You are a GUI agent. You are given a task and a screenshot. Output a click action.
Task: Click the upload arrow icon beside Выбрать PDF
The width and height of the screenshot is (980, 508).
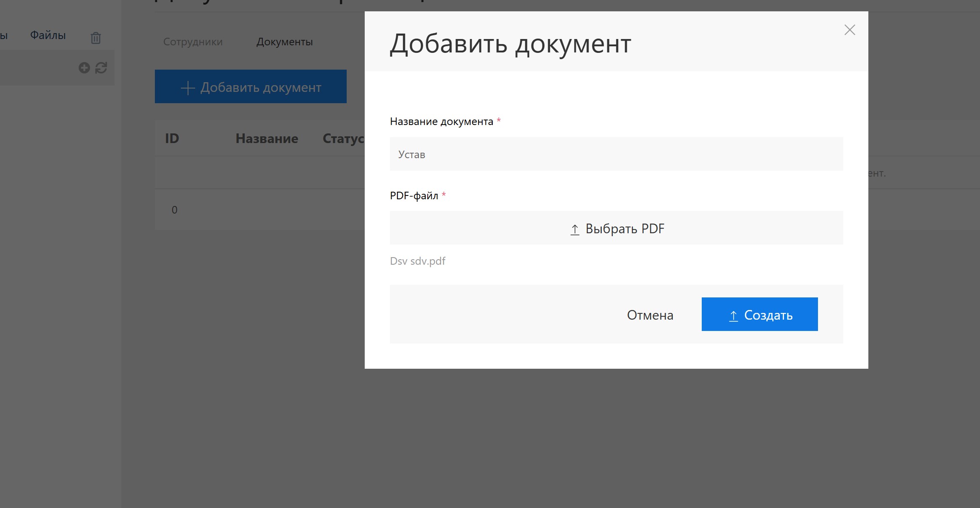575,229
